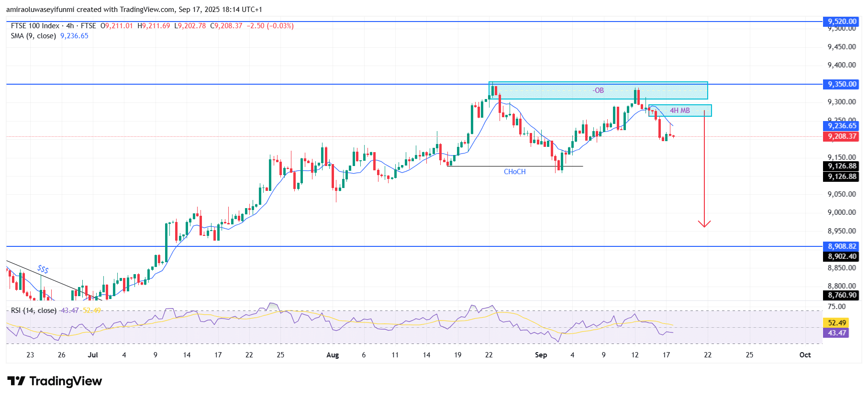Click the chart attribution header text
This screenshot has height=399, width=868.
pyautogui.click(x=134, y=10)
